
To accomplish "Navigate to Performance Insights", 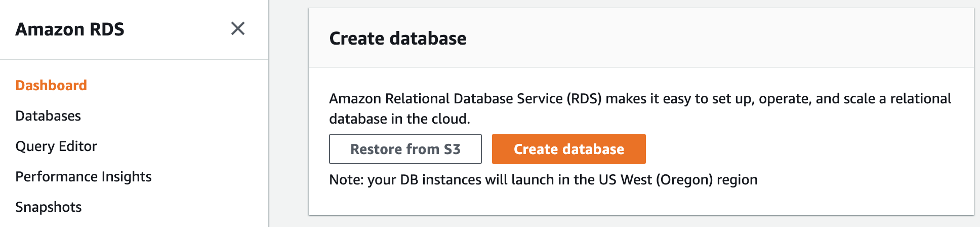I will pos(84,176).
